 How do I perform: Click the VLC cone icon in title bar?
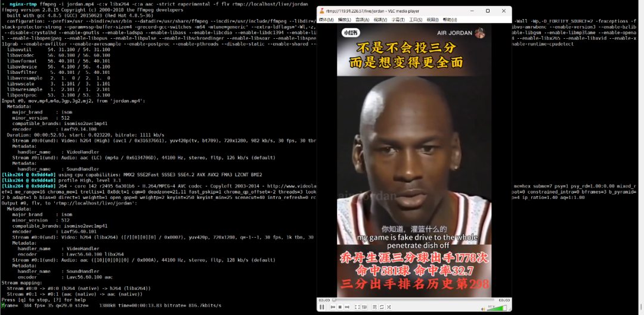click(322, 11)
